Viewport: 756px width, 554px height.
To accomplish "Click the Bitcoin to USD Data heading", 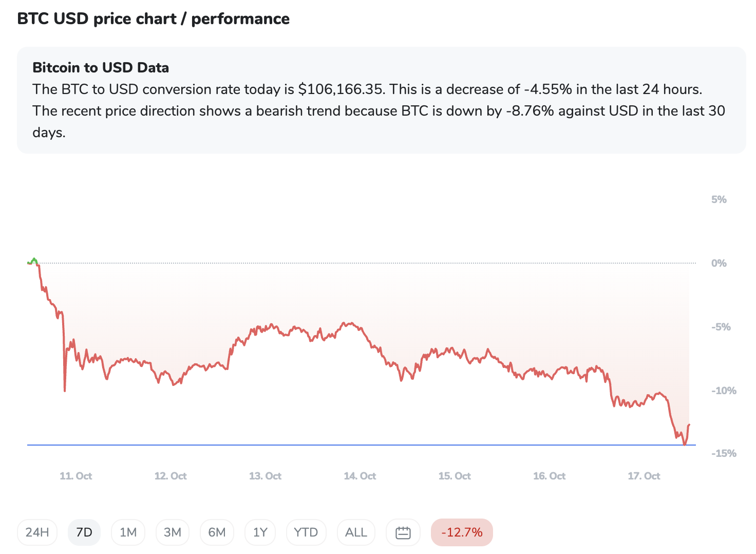I will tap(101, 68).
